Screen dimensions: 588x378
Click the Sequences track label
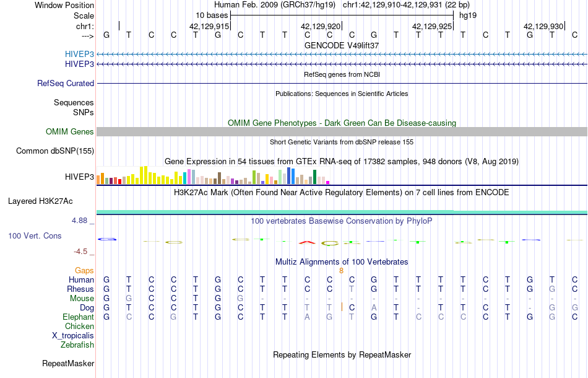tap(74, 102)
